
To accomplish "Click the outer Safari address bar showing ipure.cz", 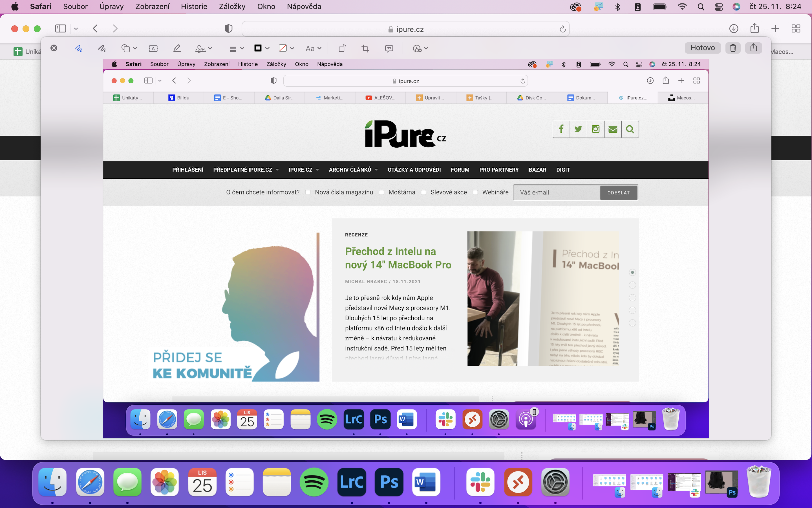I will point(405,29).
